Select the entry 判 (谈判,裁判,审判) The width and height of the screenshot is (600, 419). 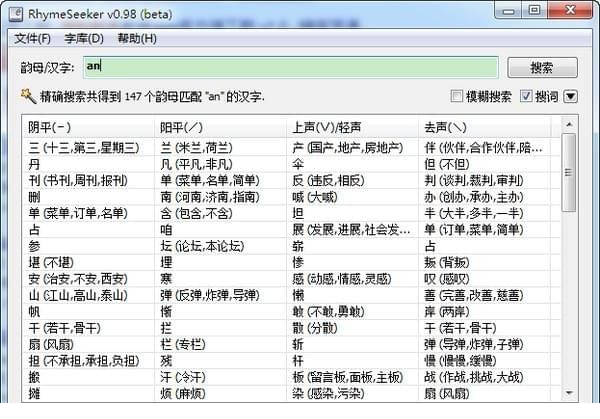[474, 181]
